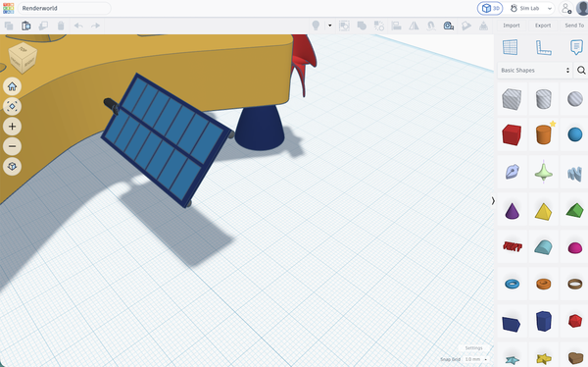Open the Tinkercad logo home link

coord(8,8)
